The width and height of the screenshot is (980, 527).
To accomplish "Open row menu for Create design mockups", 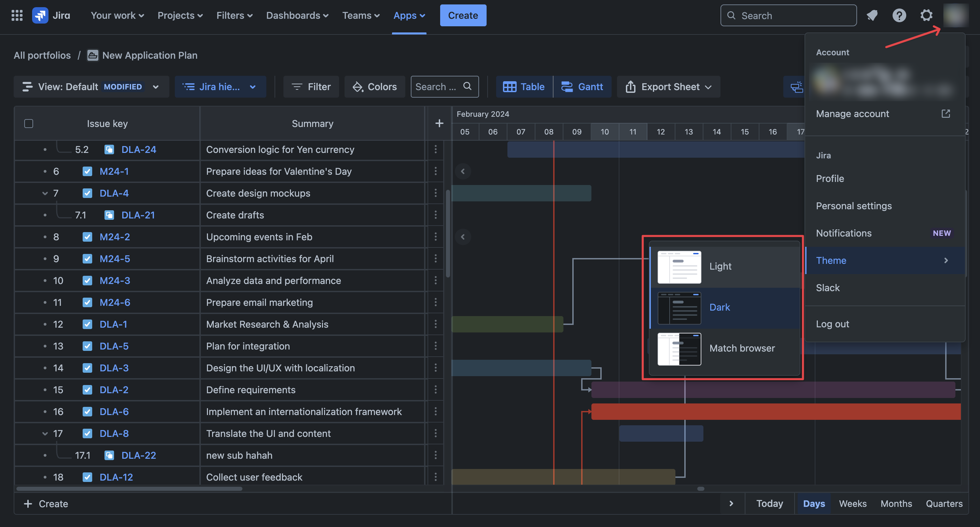I will (x=436, y=193).
